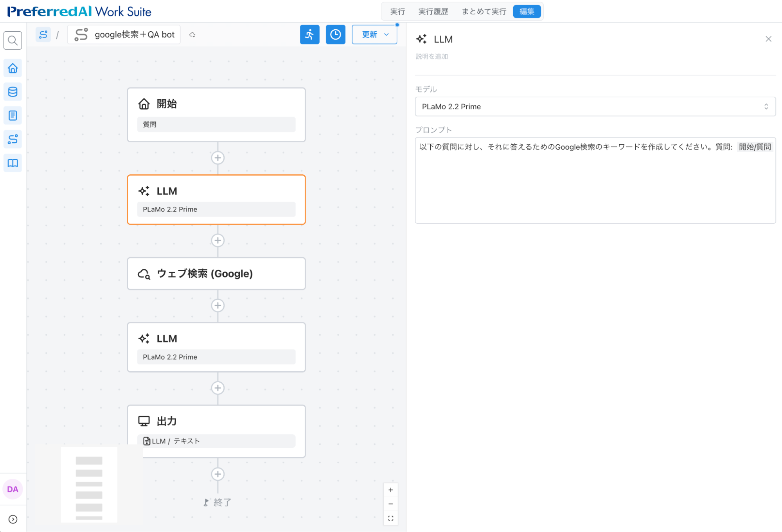The image size is (782, 532).
Task: Open the PLaMo 2.2 Prime model dropdown
Action: (595, 106)
